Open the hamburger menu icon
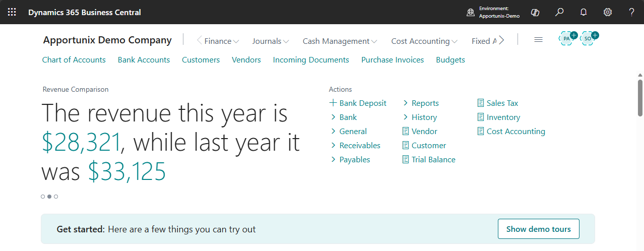This screenshot has height=251, width=644. click(538, 40)
